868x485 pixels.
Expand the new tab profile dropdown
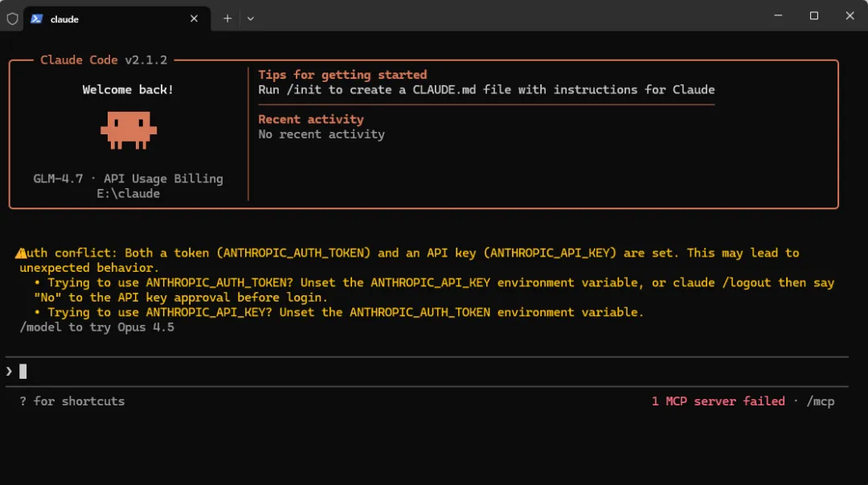coord(251,18)
